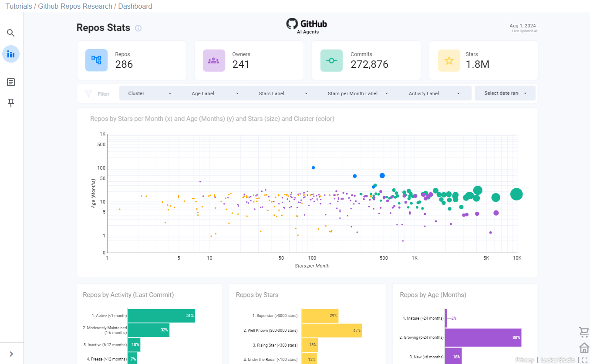The image size is (590, 364).
Task: Click the Active (<1 month) bar showing 51%
Action: click(161, 315)
